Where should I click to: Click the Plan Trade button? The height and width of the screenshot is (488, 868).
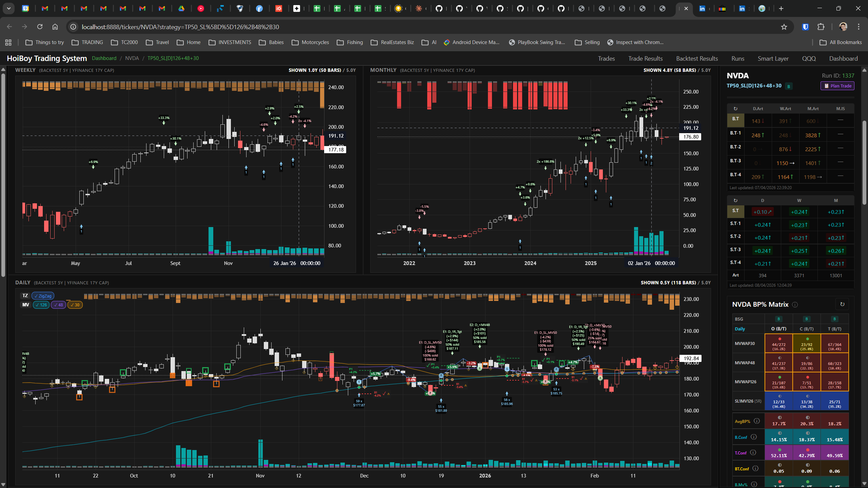pyautogui.click(x=837, y=86)
